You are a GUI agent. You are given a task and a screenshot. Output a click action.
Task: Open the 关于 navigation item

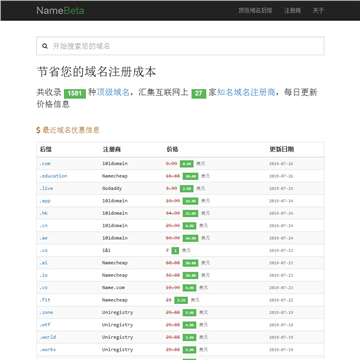pos(318,11)
